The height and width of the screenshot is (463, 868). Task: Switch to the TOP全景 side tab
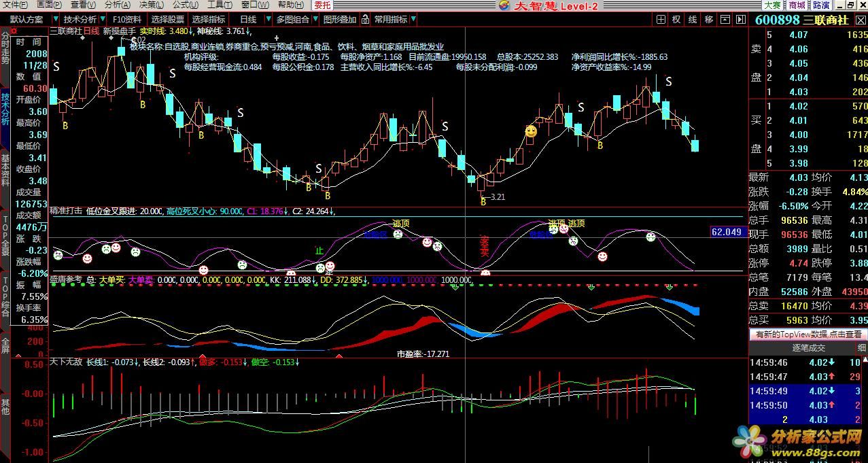click(5, 235)
